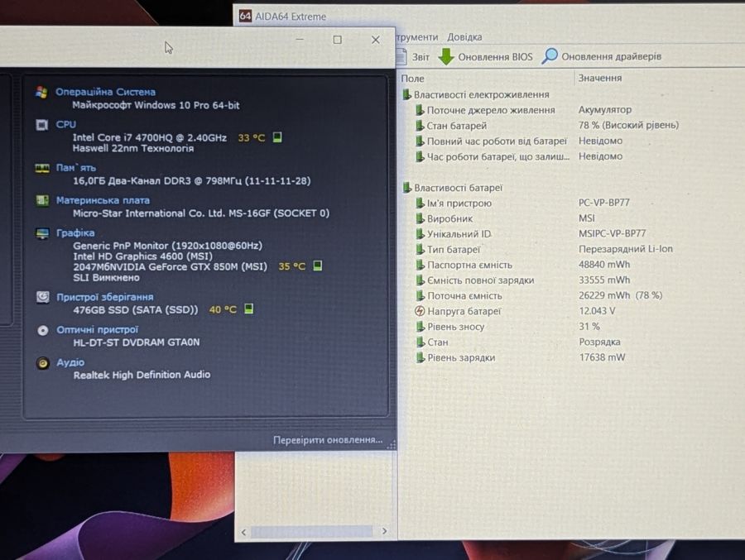745x560 pixels.
Task: Click the Оновлення драйверів toolbar button
Action: 602,56
